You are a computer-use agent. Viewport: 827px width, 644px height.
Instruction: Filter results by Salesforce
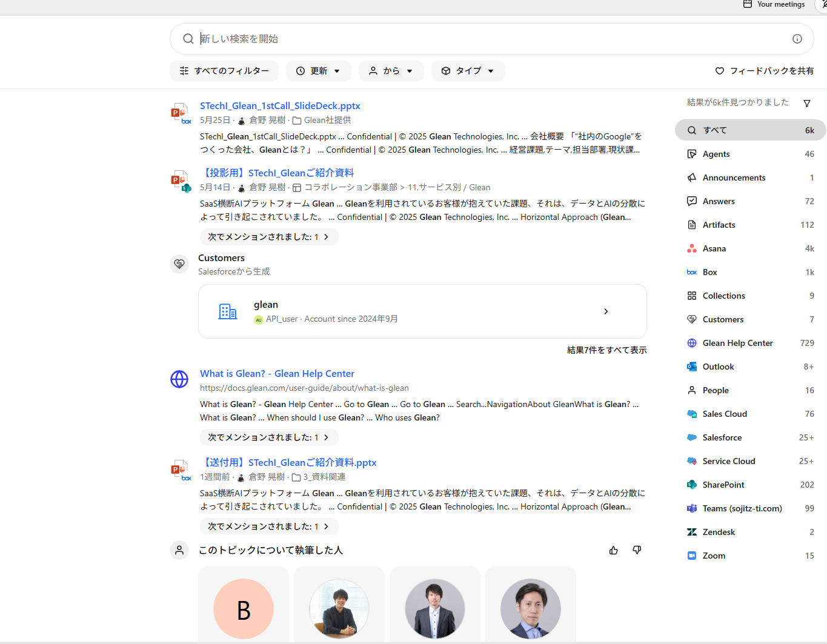click(x=750, y=437)
